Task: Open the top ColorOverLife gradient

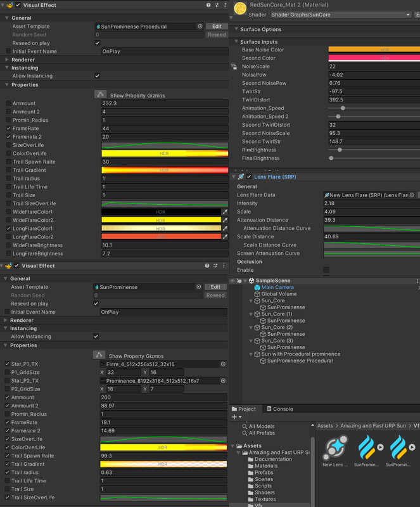Action: 165,153
